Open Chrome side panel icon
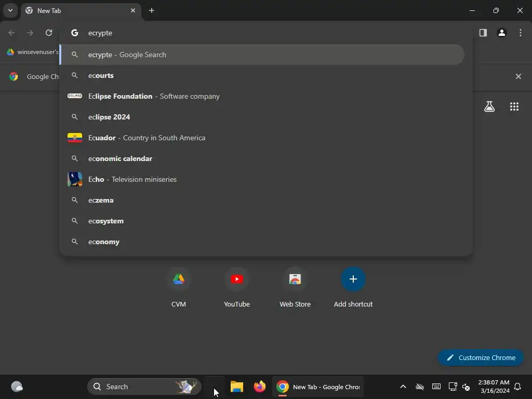Image resolution: width=532 pixels, height=399 pixels. [x=483, y=33]
